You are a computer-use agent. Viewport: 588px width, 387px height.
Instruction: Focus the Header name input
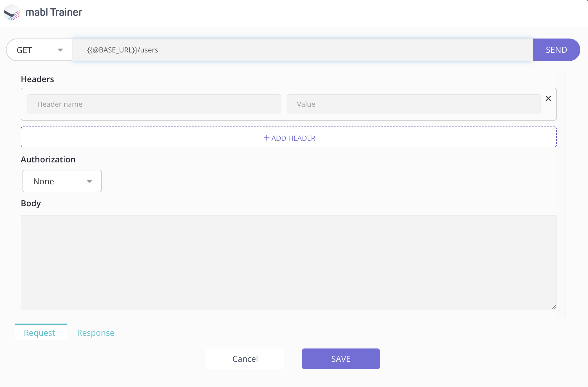tap(154, 104)
